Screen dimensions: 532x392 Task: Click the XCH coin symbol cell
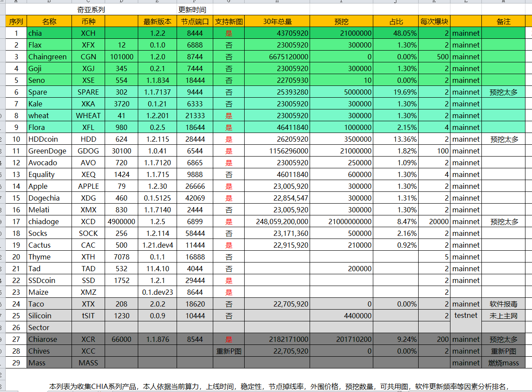88,33
